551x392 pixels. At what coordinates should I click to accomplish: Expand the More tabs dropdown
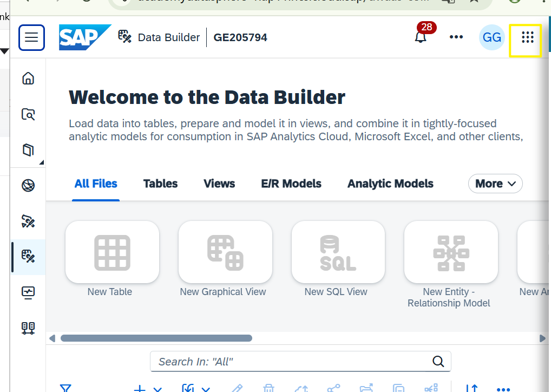tap(495, 184)
